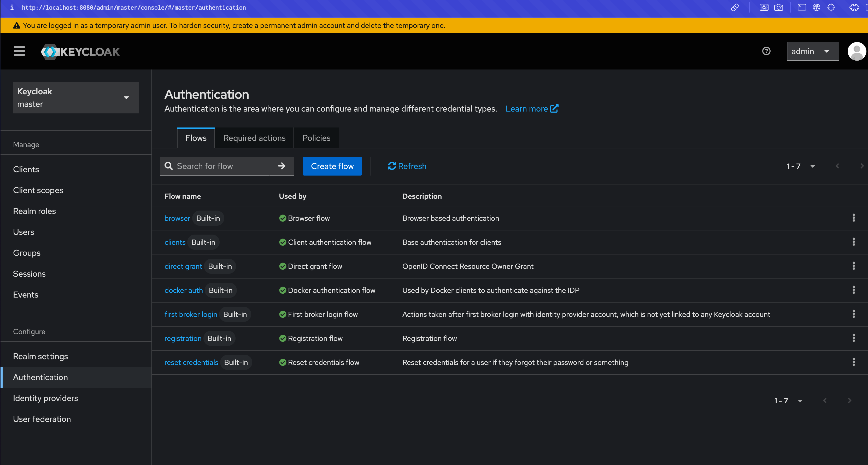Open kebab menu for registration flow
The width and height of the screenshot is (868, 465).
[x=854, y=338]
